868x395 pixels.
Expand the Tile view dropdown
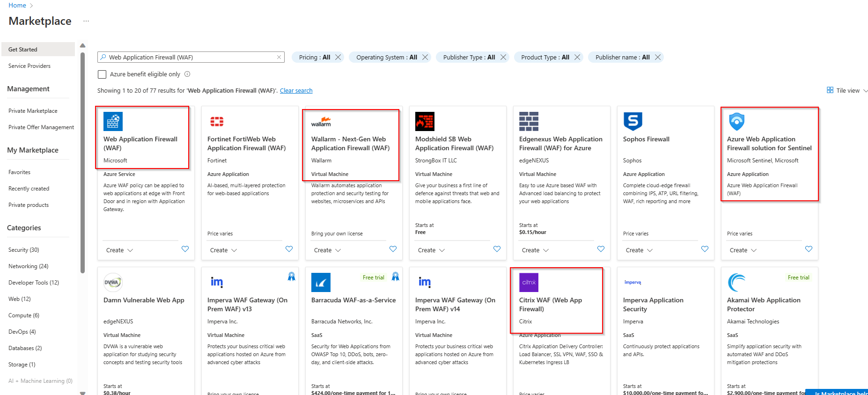pos(865,91)
